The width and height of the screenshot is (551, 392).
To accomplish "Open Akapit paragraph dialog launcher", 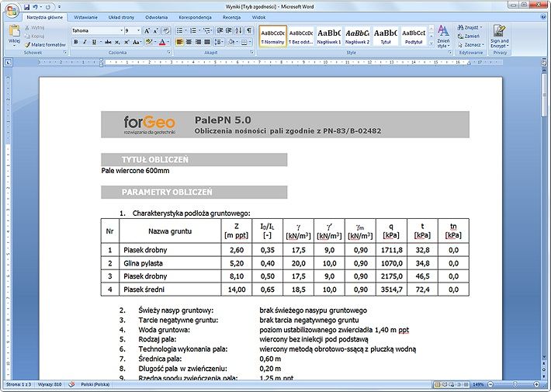I will pos(251,52).
